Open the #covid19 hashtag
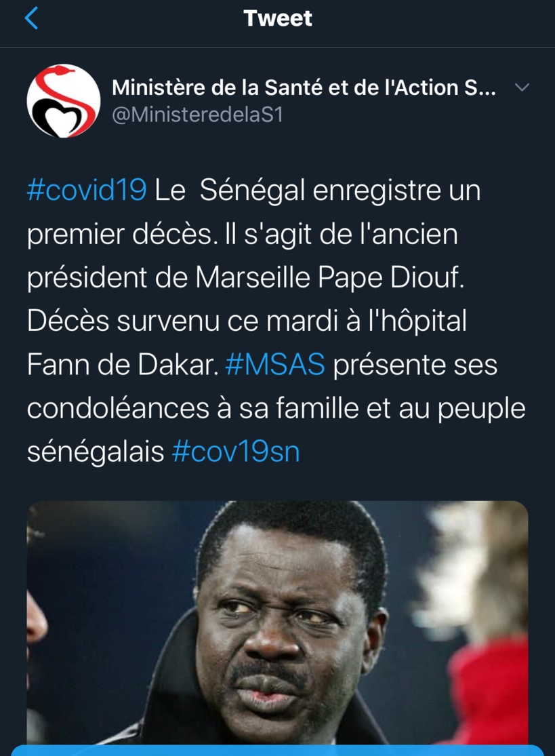Image resolution: width=555 pixels, height=756 pixels. 86,191
